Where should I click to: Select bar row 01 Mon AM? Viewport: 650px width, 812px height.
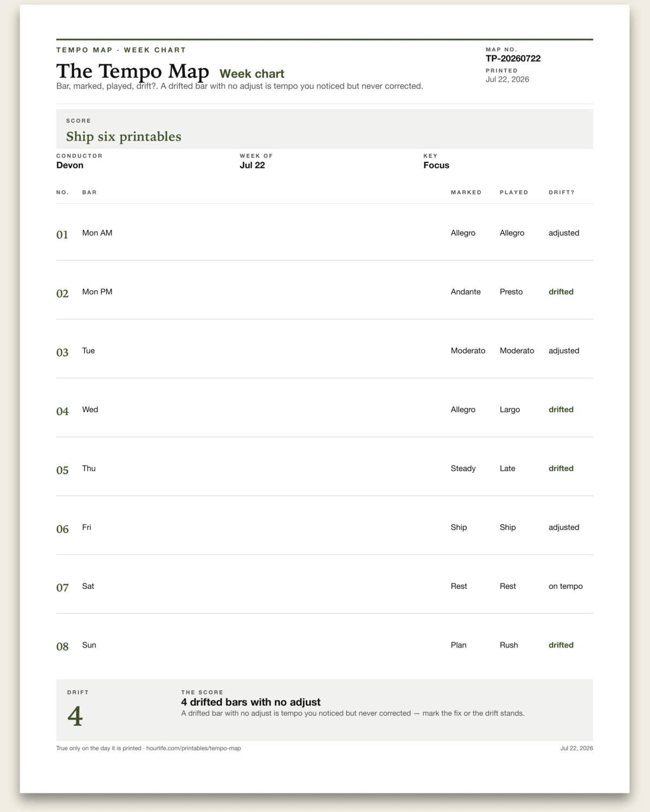[324, 233]
